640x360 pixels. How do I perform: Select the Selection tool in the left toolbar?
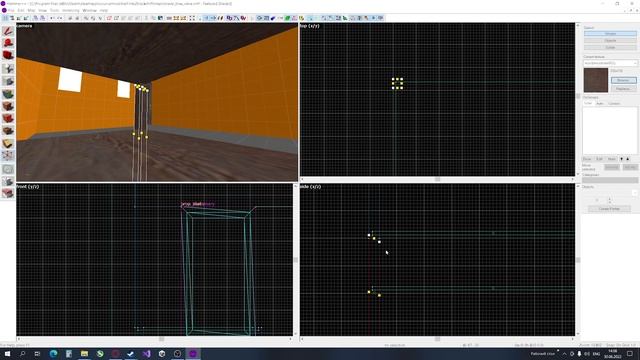8,31
